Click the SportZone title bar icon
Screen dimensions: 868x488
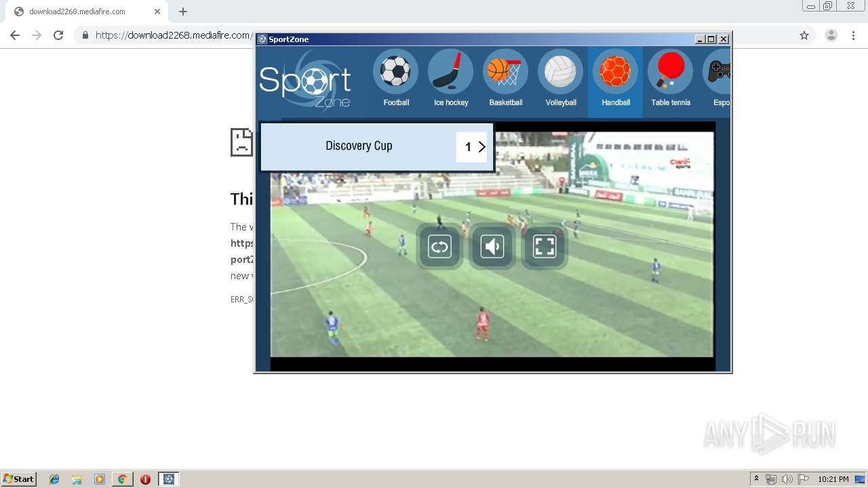tap(262, 39)
